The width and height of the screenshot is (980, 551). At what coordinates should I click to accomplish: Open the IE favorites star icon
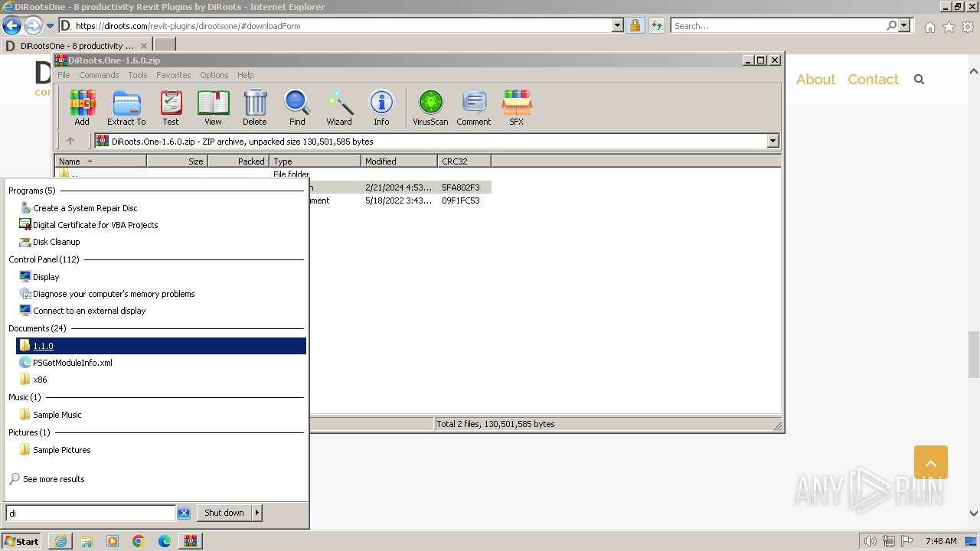pyautogui.click(x=949, y=27)
